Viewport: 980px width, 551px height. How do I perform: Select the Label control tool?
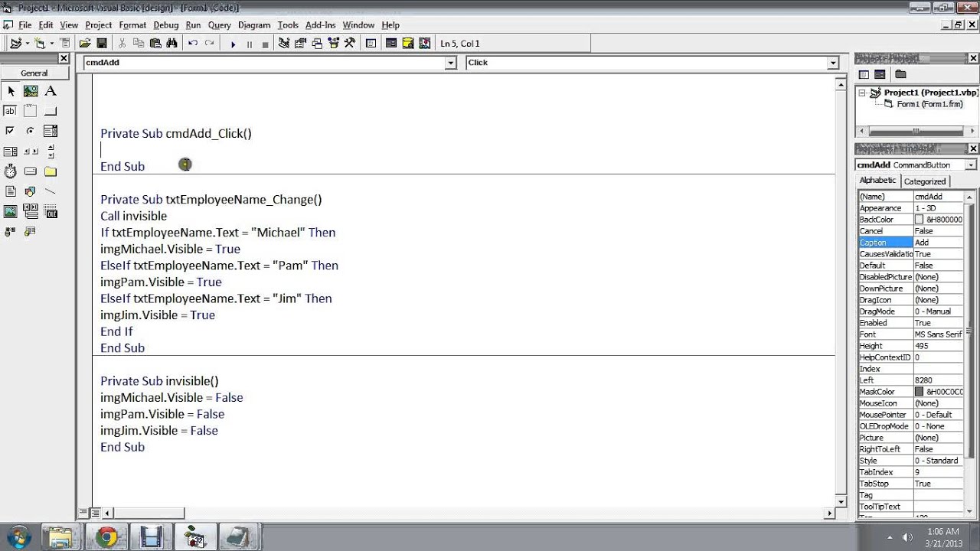tap(51, 90)
